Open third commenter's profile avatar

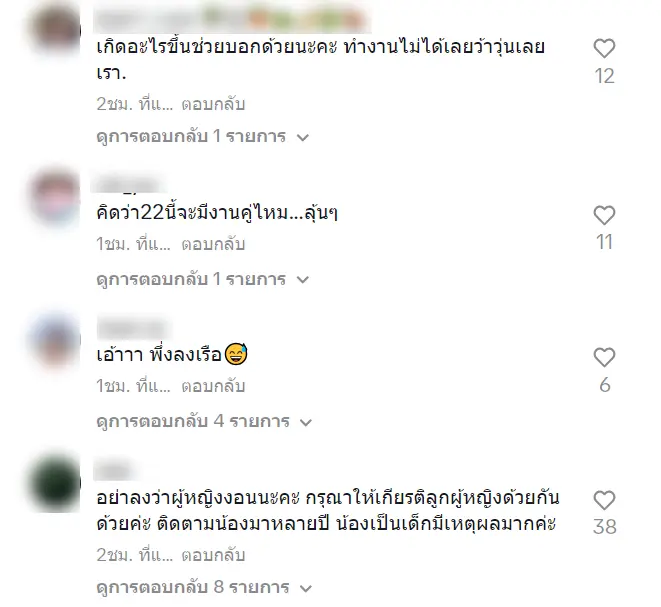(x=54, y=340)
